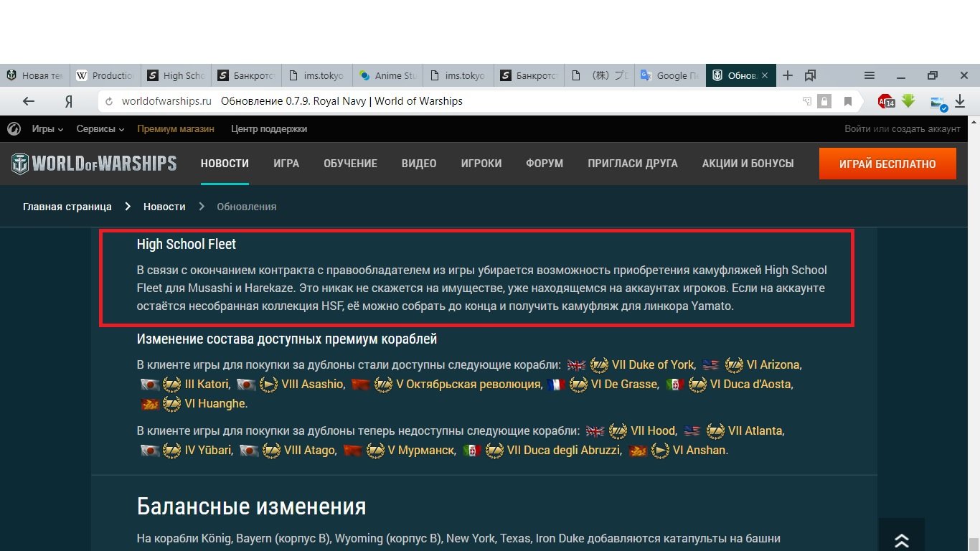Open the VI Arizona ship link
Image resolution: width=980 pixels, height=551 pixels.
[x=773, y=365]
